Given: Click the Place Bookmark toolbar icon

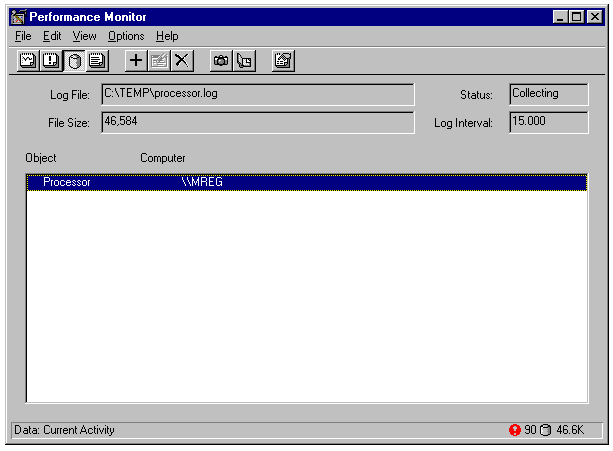Looking at the screenshot, I should coord(244,61).
